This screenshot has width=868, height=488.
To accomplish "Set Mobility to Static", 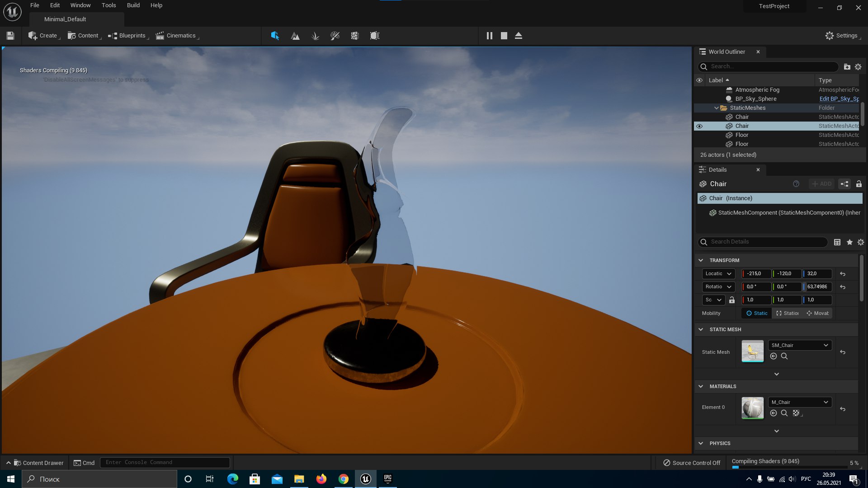I will (757, 314).
